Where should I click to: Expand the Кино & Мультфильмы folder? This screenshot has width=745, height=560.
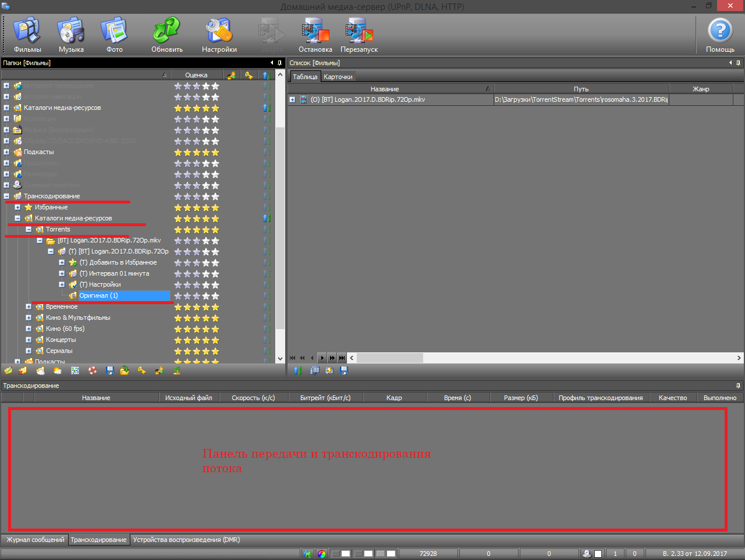point(29,318)
